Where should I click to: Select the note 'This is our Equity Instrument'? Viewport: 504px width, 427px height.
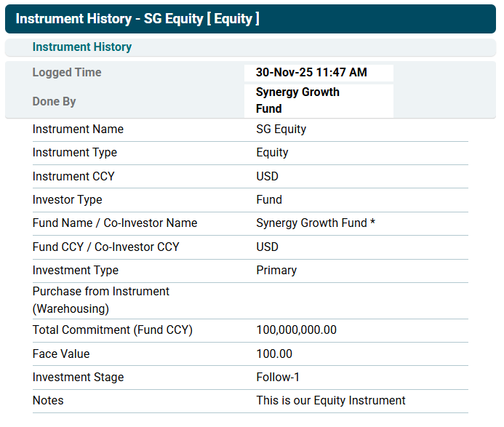tap(330, 401)
